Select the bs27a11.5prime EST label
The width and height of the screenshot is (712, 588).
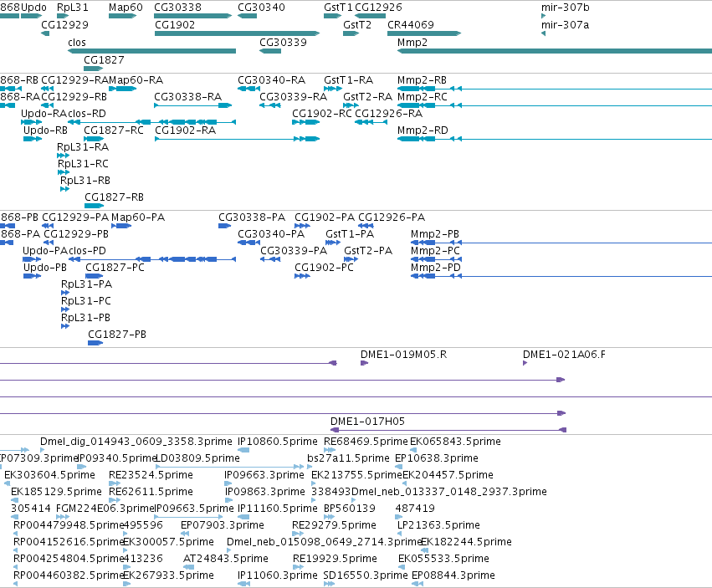point(348,458)
